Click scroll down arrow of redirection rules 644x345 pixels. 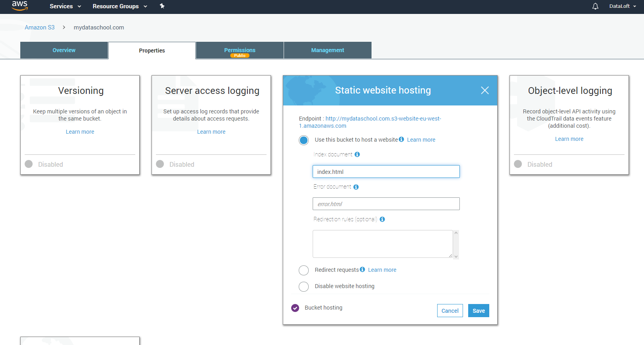click(456, 256)
